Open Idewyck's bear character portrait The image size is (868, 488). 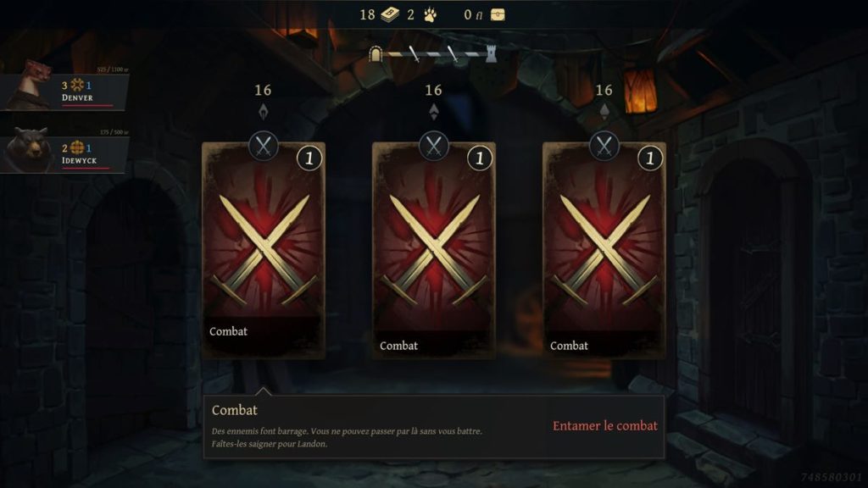click(x=29, y=148)
